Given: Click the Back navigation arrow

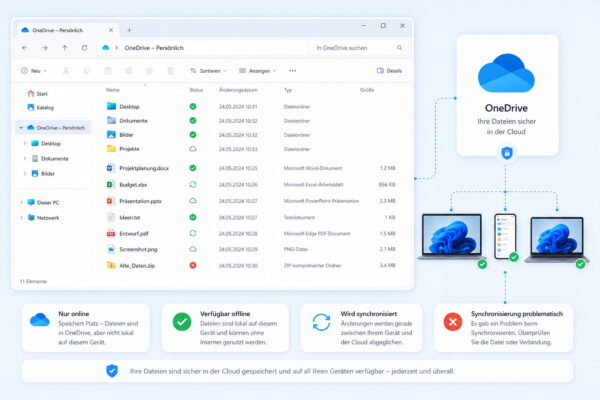Looking at the screenshot, I should [x=25, y=48].
